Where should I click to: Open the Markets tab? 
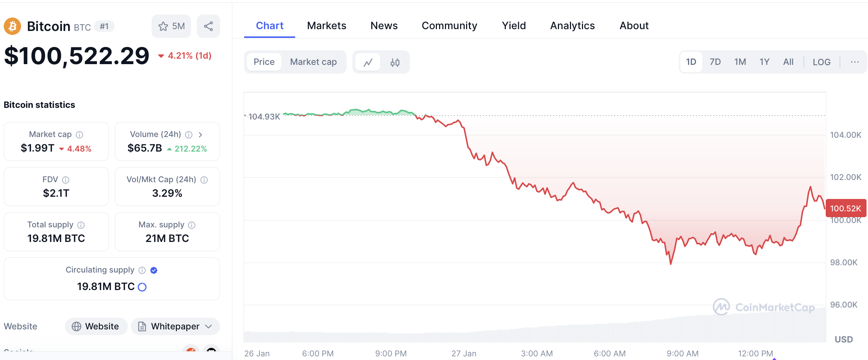click(327, 26)
